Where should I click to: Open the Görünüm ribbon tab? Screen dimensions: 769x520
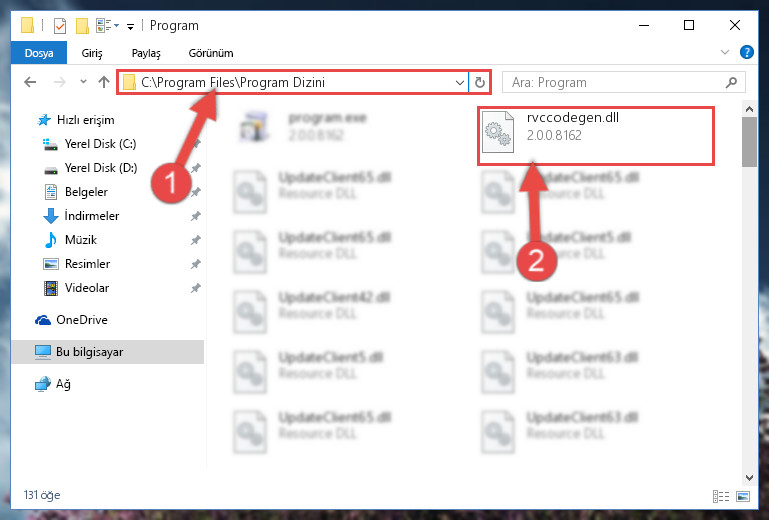211,53
